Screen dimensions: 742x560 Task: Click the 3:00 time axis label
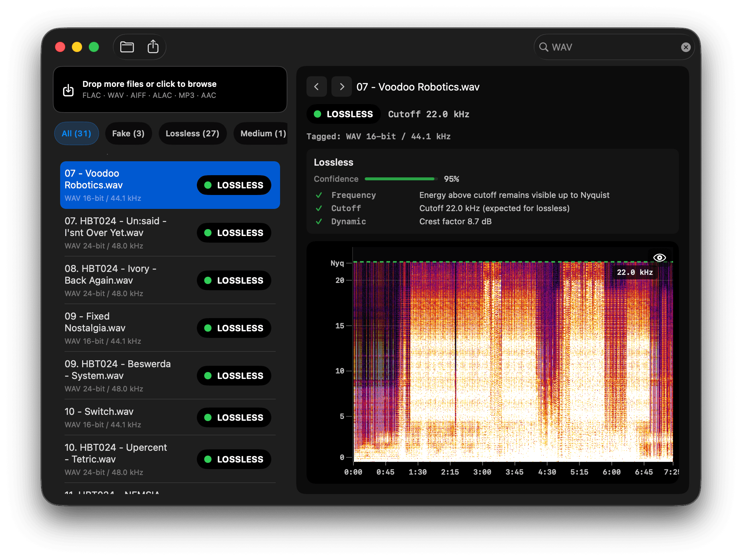[482, 472]
